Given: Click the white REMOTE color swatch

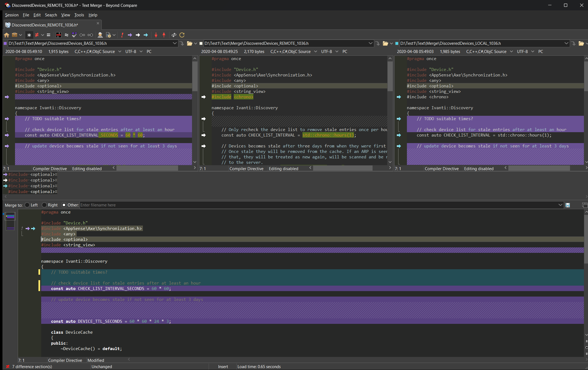Looking at the screenshot, I should click(201, 43).
